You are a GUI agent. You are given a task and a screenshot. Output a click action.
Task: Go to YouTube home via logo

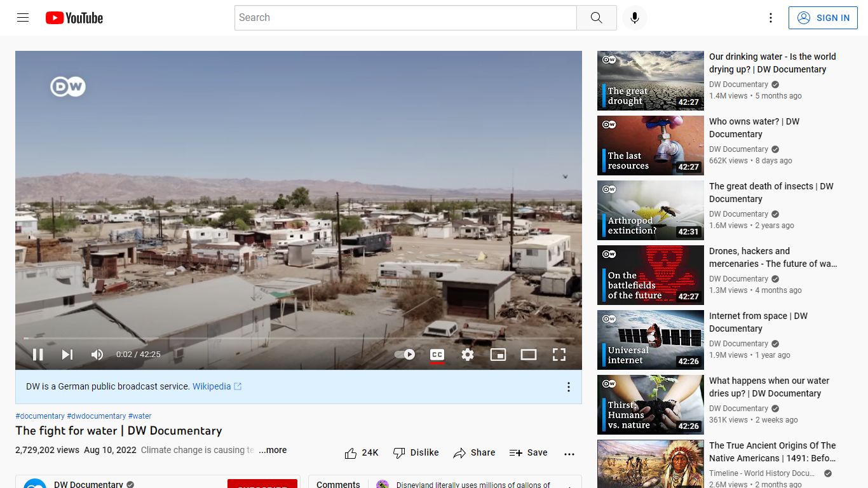[x=74, y=18]
